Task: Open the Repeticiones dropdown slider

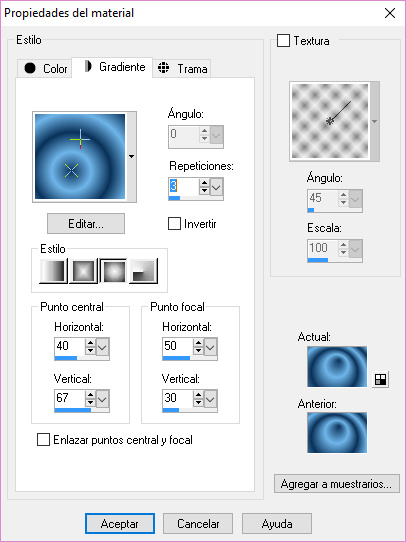Action: [x=216, y=188]
